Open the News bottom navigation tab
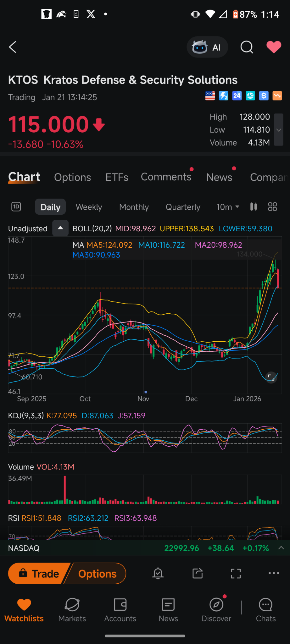Viewport: 290px width, 644px height. click(x=168, y=610)
